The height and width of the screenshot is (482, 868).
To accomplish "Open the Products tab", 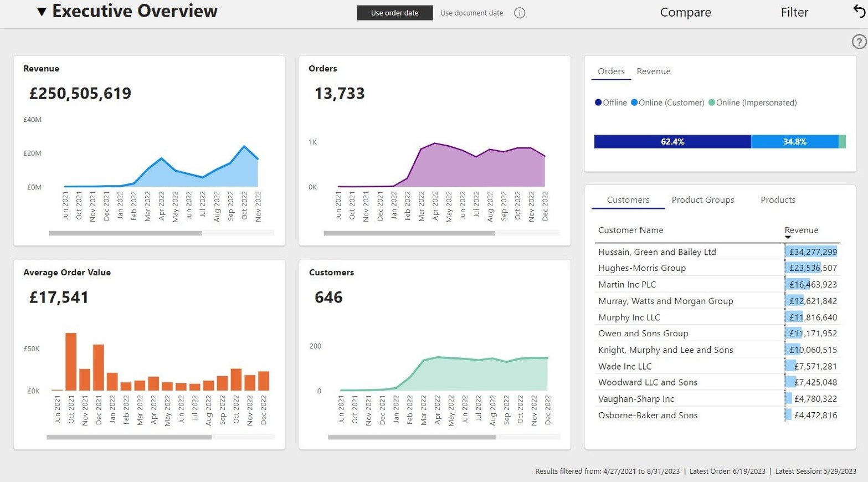I will tap(777, 199).
